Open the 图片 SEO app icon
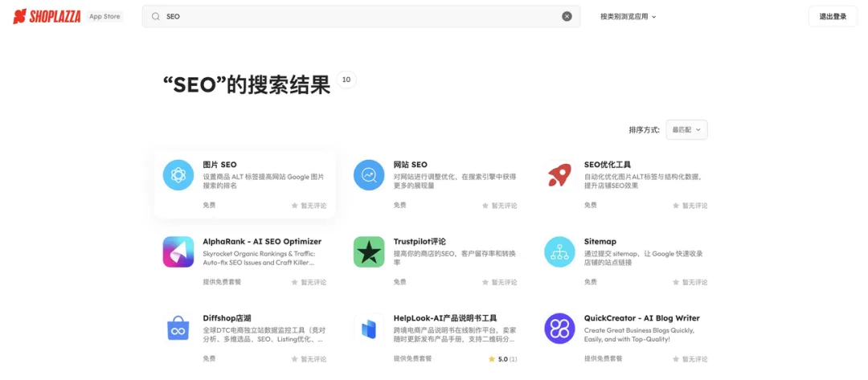Screen dimensions: 868x380 tap(178, 175)
